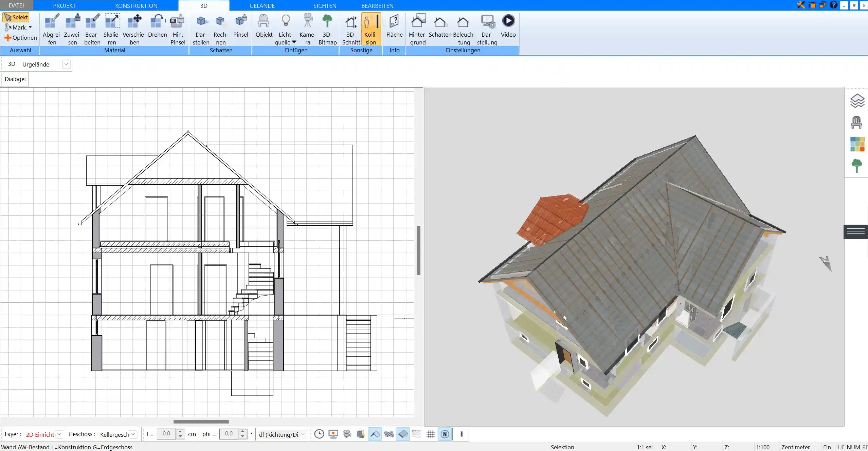Open Beleuchtung settings
Viewport: 868px width, 451px height.
464,29
